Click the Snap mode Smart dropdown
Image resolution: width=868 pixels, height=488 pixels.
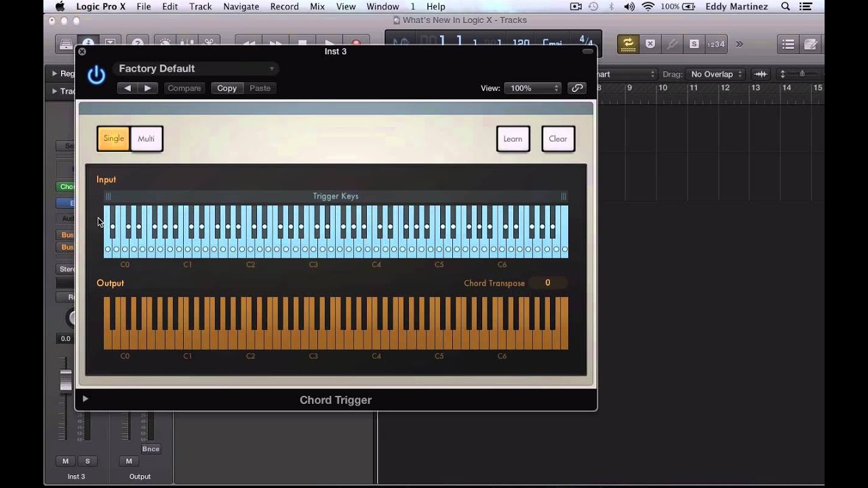[627, 74]
